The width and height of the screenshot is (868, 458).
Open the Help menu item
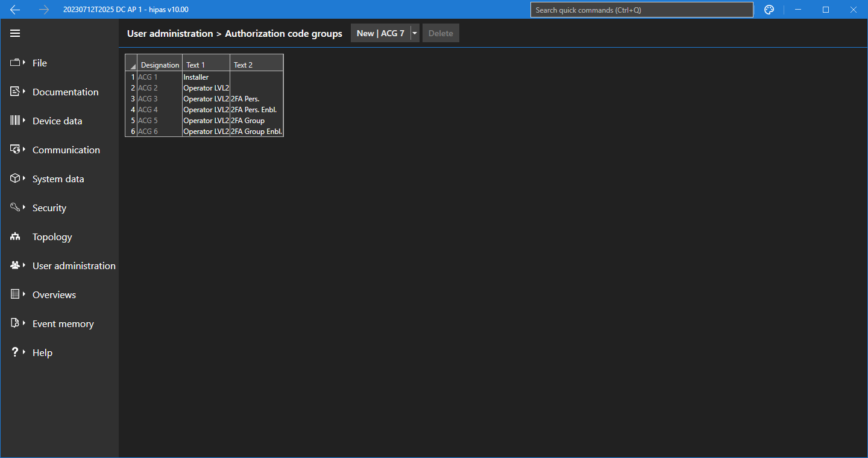coord(42,352)
